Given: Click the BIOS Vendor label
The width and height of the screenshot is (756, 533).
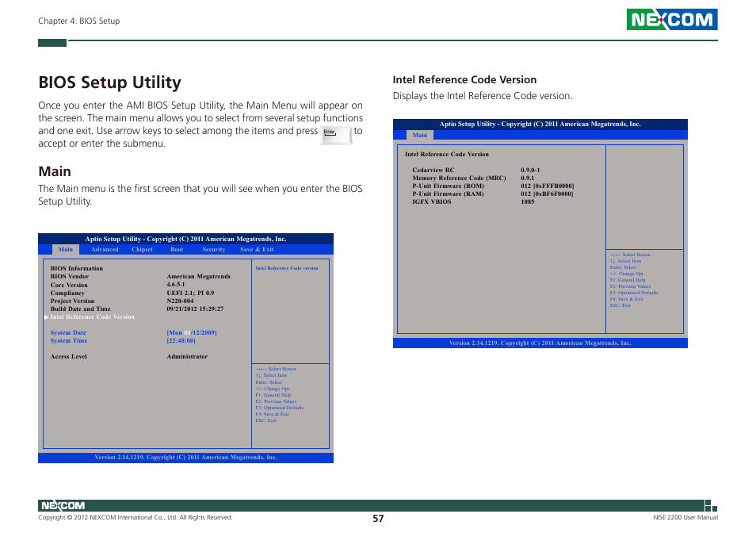Looking at the screenshot, I should coord(70,276).
